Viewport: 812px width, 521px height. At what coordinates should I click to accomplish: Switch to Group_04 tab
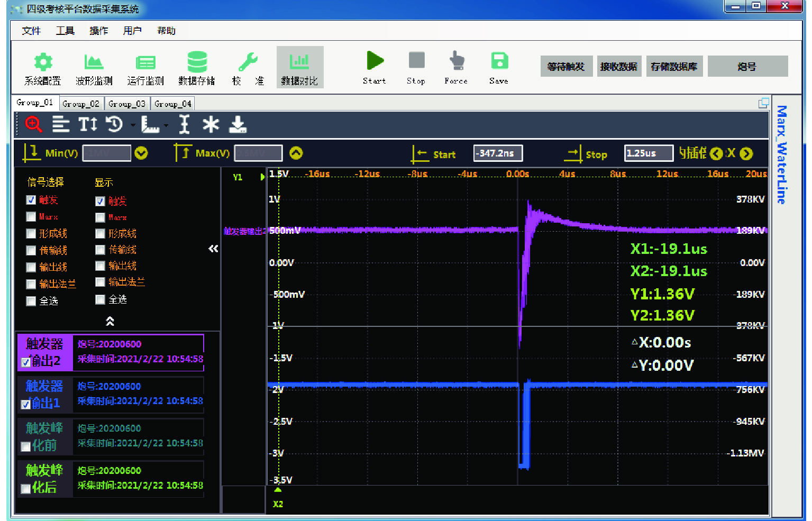(173, 104)
